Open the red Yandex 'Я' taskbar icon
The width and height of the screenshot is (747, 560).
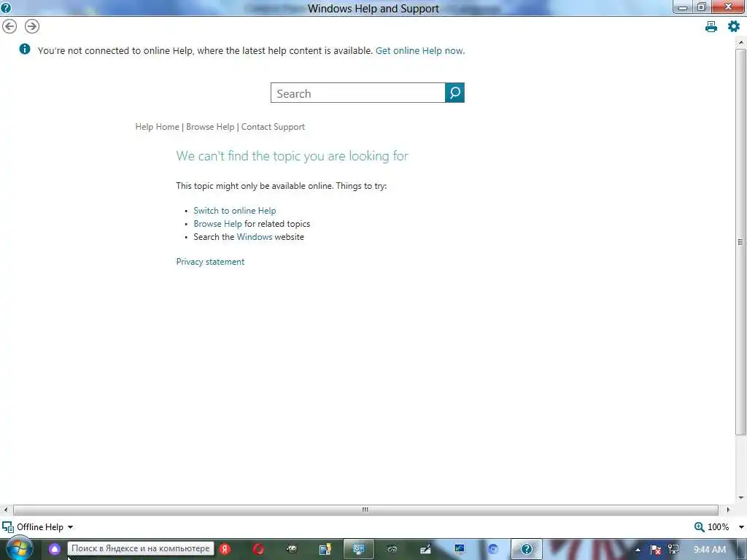pos(225,549)
